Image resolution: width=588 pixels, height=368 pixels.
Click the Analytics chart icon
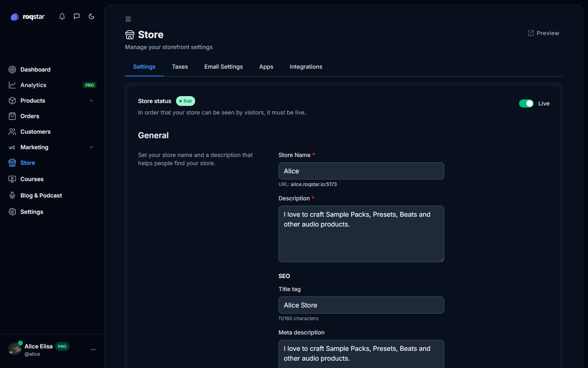12,85
